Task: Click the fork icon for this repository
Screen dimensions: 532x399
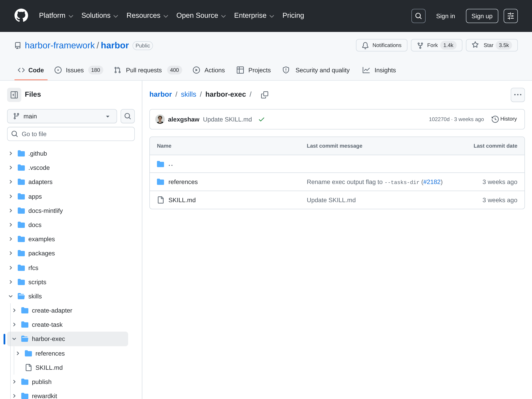Action: 420,45
